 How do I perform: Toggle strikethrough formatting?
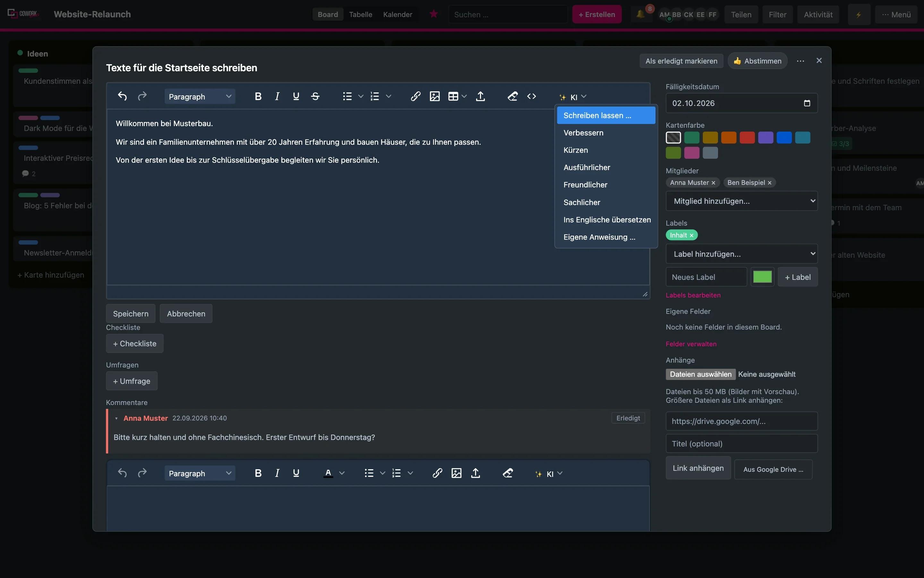click(x=315, y=96)
